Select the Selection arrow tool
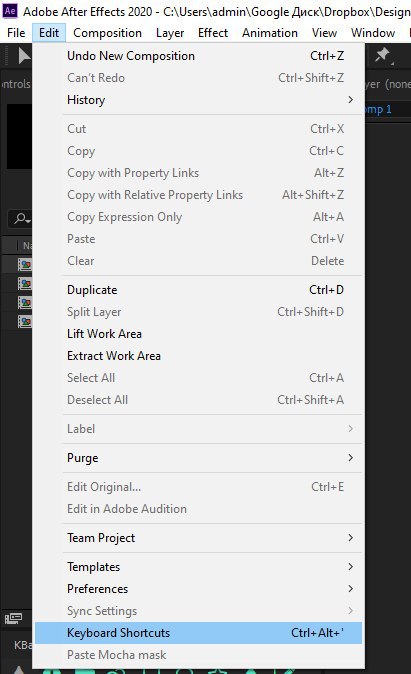Image resolution: width=411 pixels, height=674 pixels. tap(24, 56)
